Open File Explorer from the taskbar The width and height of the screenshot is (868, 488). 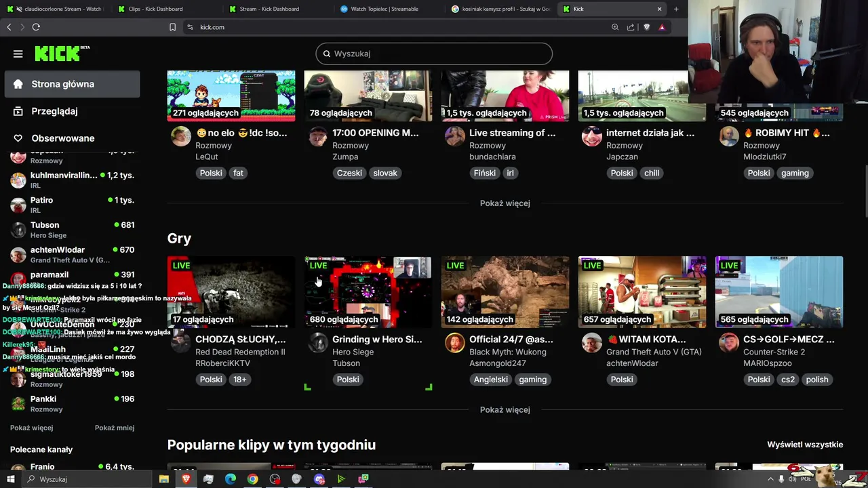[163, 479]
